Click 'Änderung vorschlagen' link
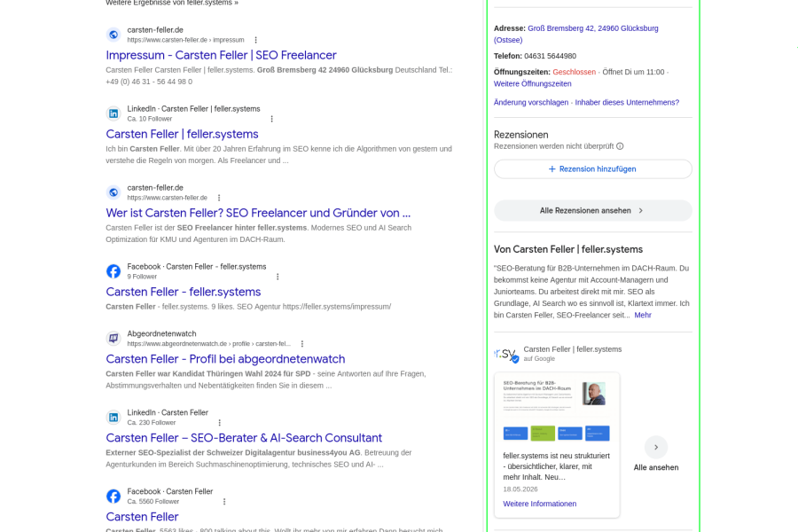The image size is (798, 532). coord(531,102)
